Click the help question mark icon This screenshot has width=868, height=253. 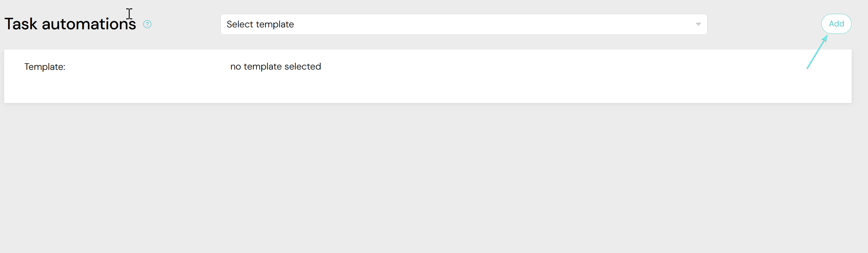[147, 24]
